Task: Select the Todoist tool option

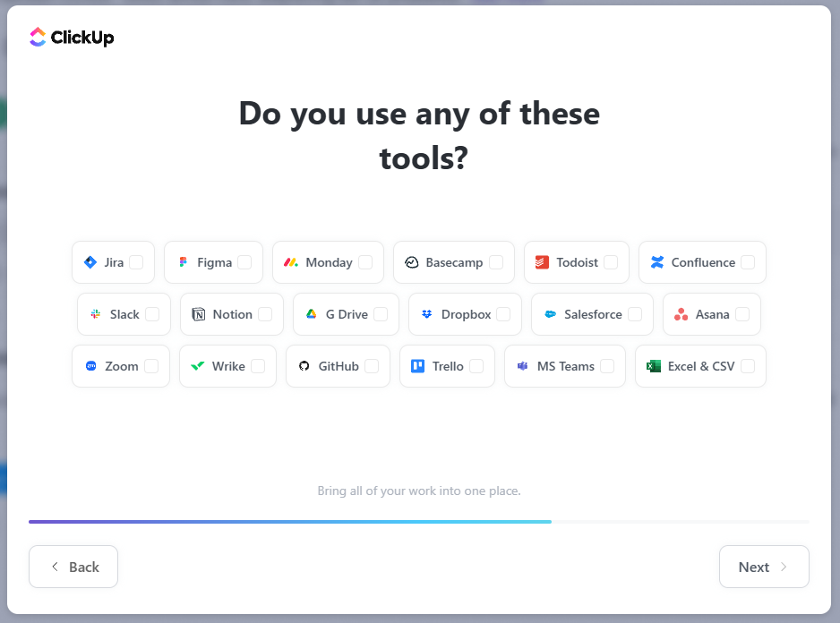Action: pyautogui.click(x=577, y=262)
